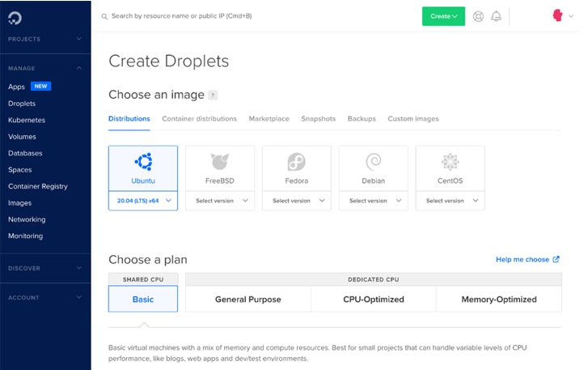This screenshot has height=370, width=588.
Task: Expand the PROJECTS sidebar section
Action: pos(45,39)
